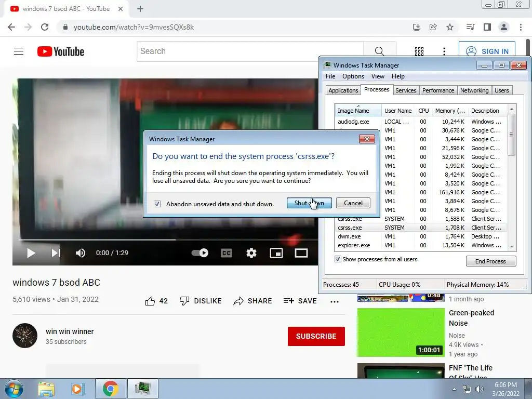
Task: Open YouTube settings three-dot menu
Action: click(444, 51)
